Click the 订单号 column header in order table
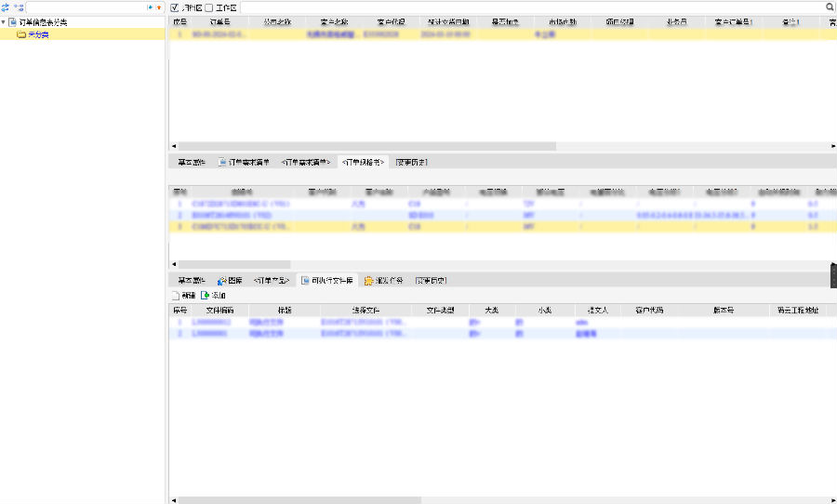The width and height of the screenshot is (837, 504). click(220, 20)
